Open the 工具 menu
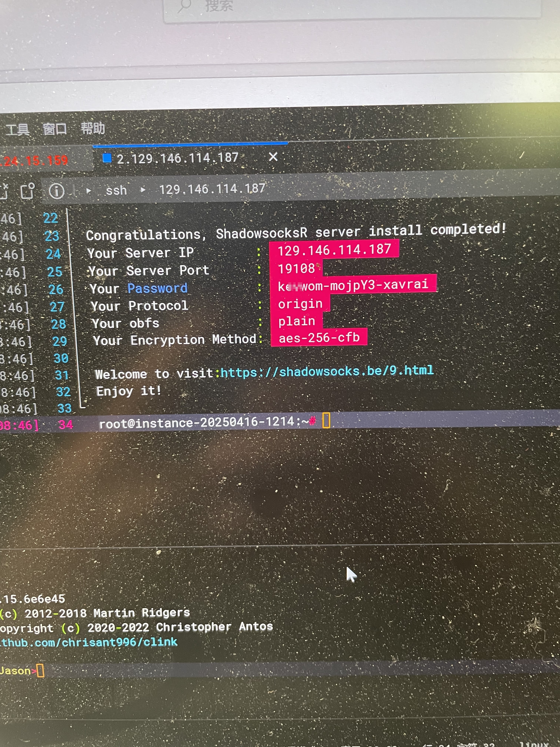The image size is (560, 747). click(18, 130)
